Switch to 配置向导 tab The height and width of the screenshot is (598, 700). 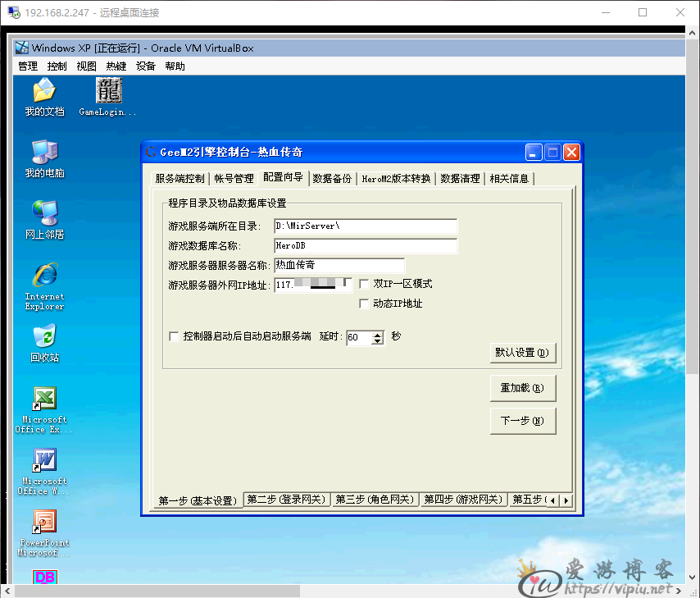[x=283, y=177]
